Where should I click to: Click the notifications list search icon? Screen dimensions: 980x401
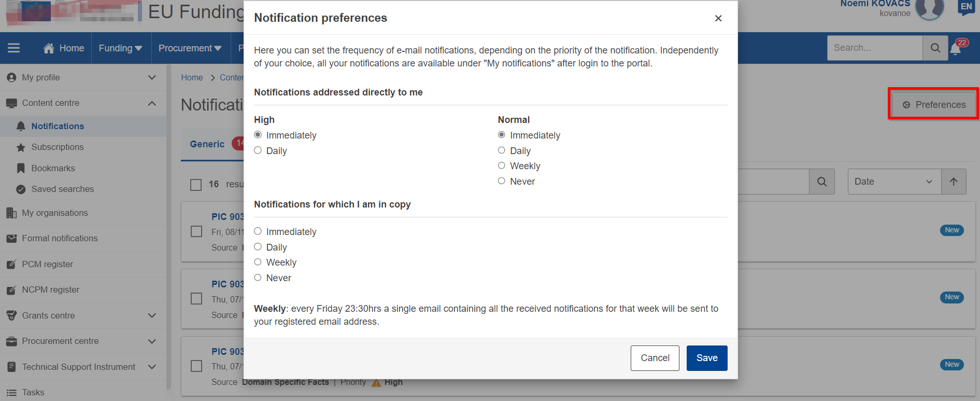[x=822, y=182]
